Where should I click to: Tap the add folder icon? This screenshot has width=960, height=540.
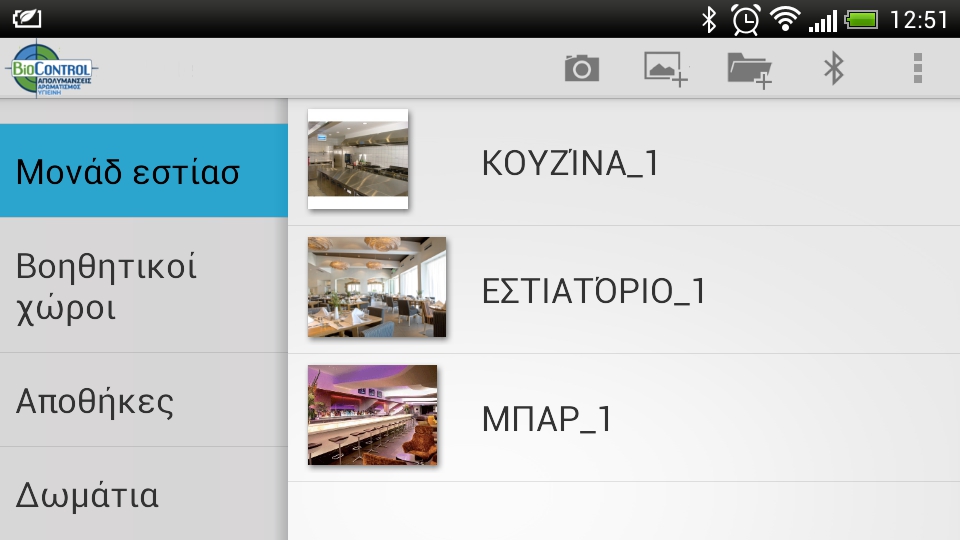click(x=749, y=70)
